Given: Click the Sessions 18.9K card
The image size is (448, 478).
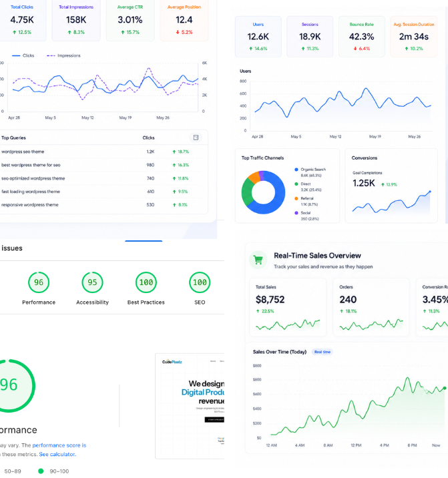Looking at the screenshot, I should (x=310, y=37).
